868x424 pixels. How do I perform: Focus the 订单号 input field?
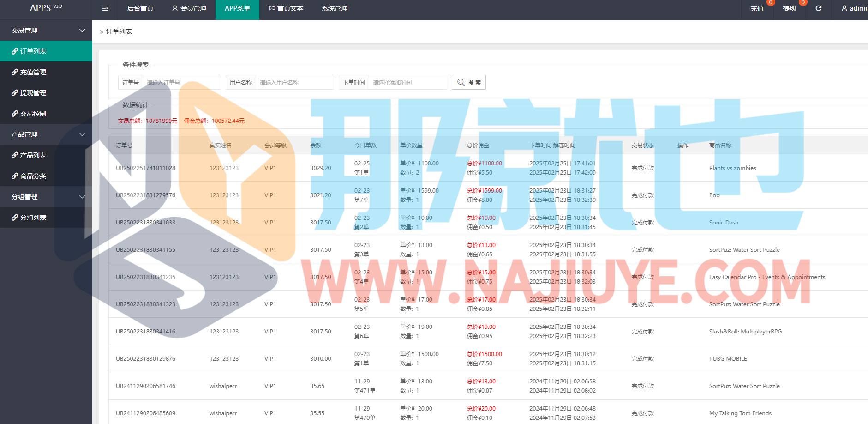(181, 82)
